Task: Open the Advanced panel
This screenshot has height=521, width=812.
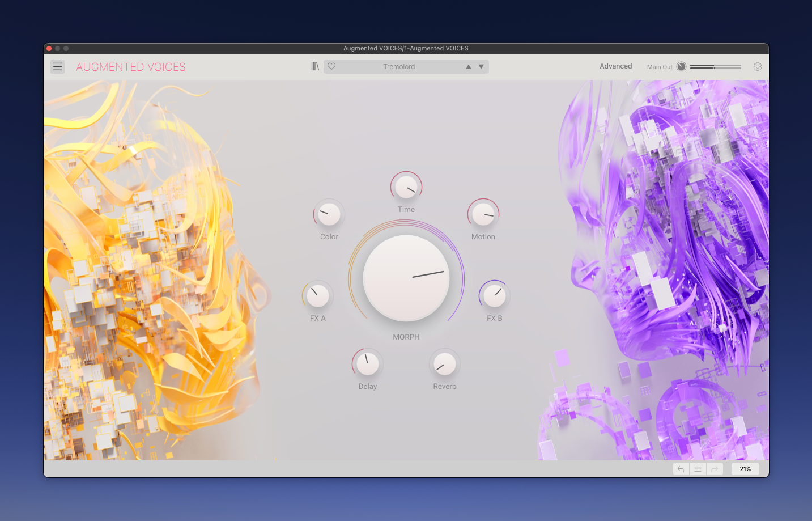Action: (615, 66)
